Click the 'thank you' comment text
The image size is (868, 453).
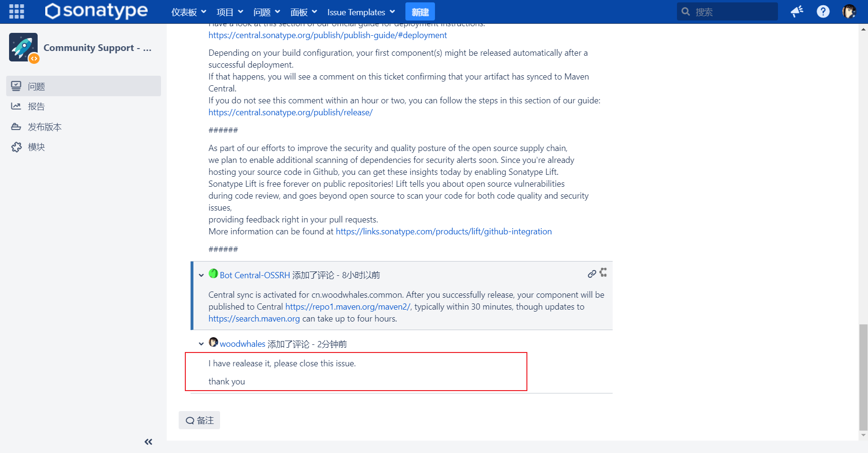227,382
